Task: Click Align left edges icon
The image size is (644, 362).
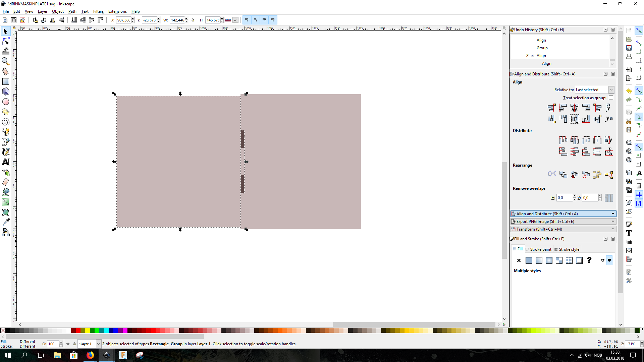Action: 563,108
